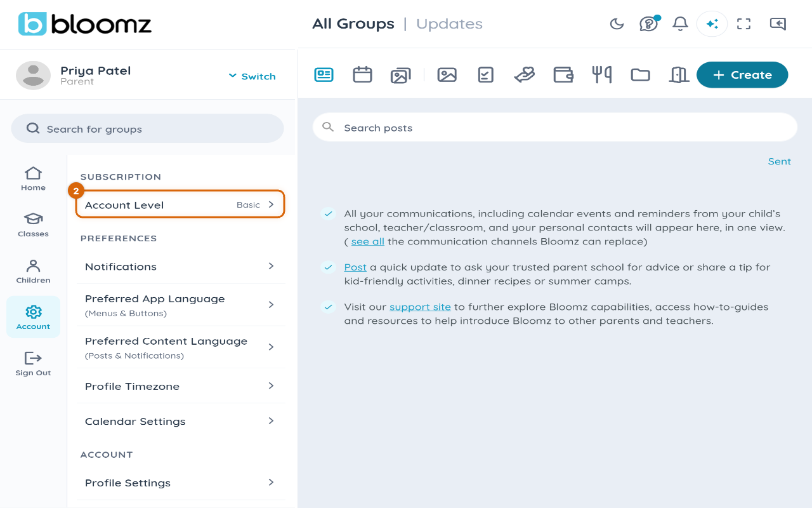Click Sign Out in the sidebar
Screen dimensions: 812x508
pos(33,364)
